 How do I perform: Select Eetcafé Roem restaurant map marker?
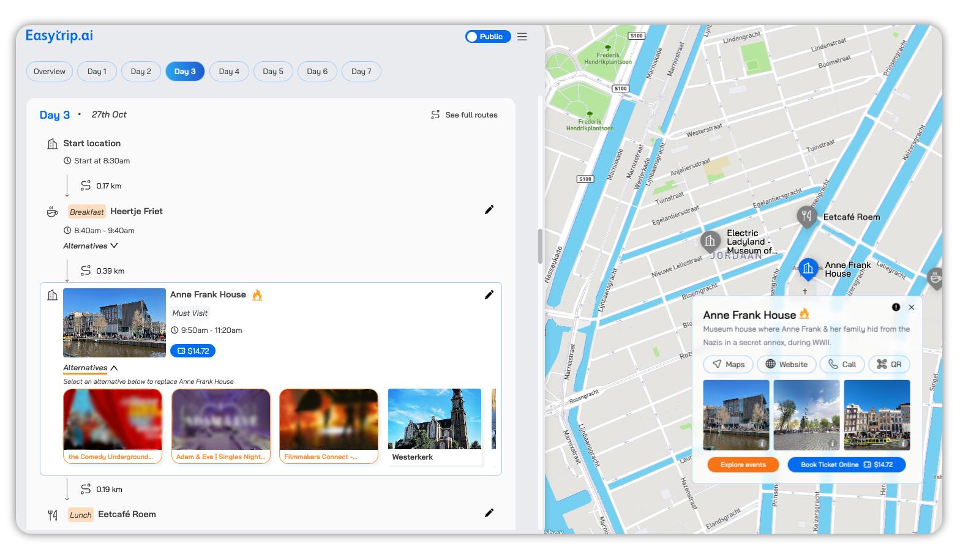click(806, 216)
